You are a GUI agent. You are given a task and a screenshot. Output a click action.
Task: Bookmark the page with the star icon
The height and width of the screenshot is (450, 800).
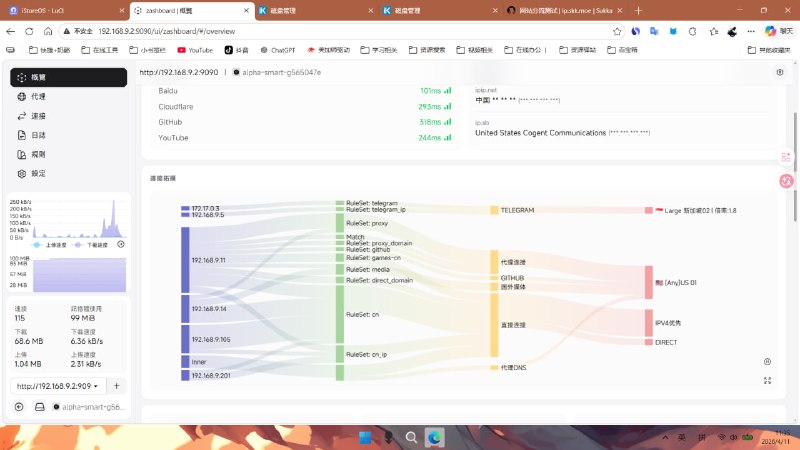coord(617,32)
